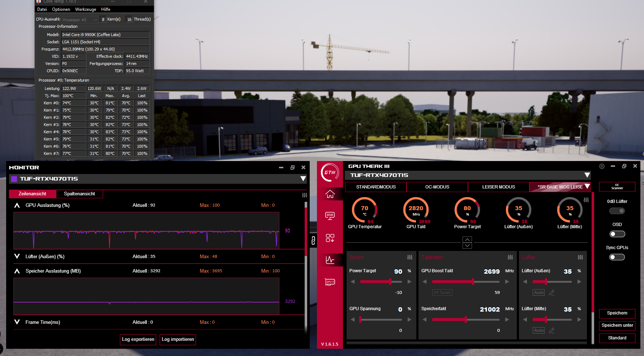Open settings sliders icon in Lüfter panel
Screen dimensions: 644x356
click(580, 257)
